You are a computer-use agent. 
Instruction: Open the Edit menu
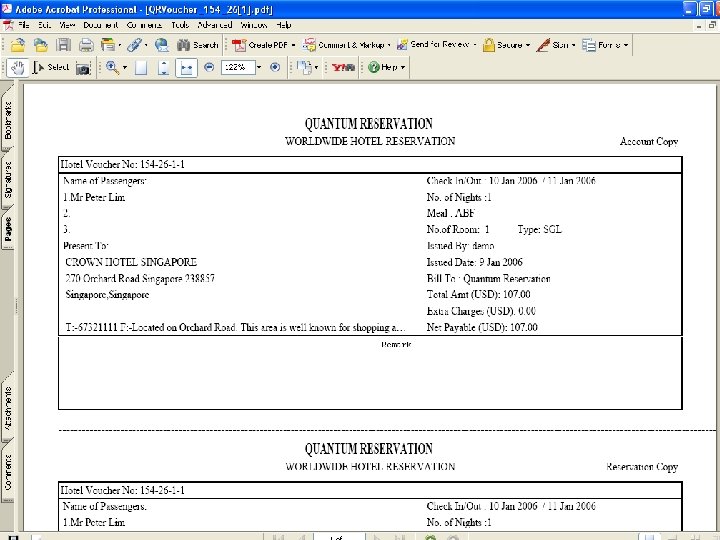[x=44, y=25]
